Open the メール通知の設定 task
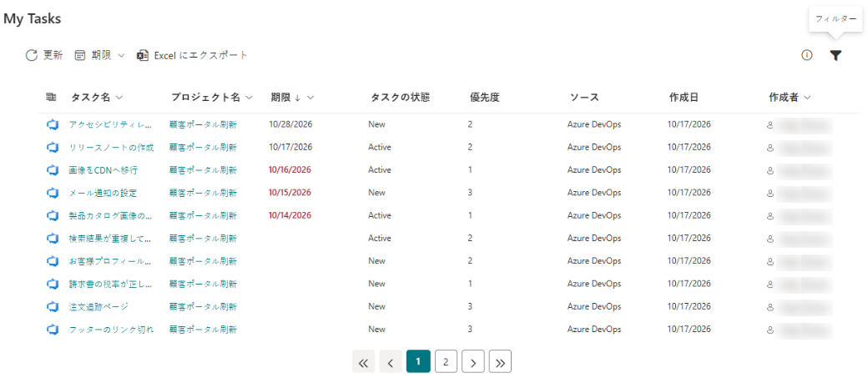 [103, 193]
